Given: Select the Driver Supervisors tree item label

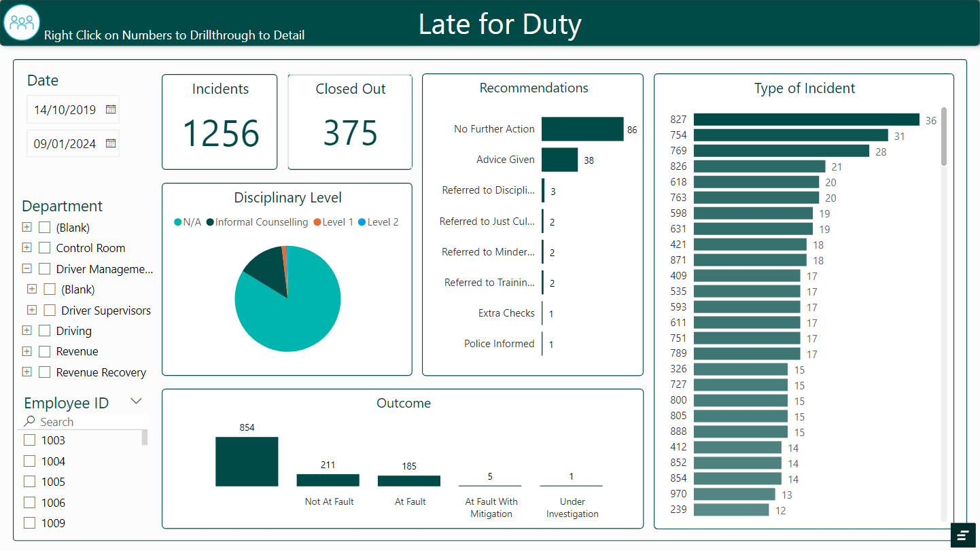Looking at the screenshot, I should pos(106,310).
